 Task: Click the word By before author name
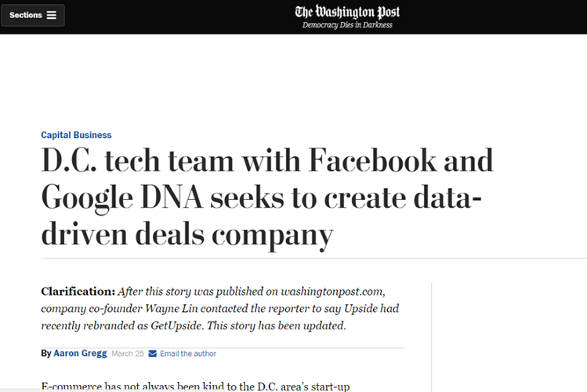click(46, 354)
